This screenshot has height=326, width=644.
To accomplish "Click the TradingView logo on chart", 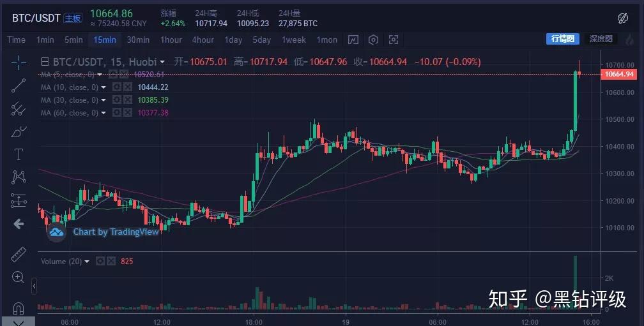I will (x=56, y=232).
